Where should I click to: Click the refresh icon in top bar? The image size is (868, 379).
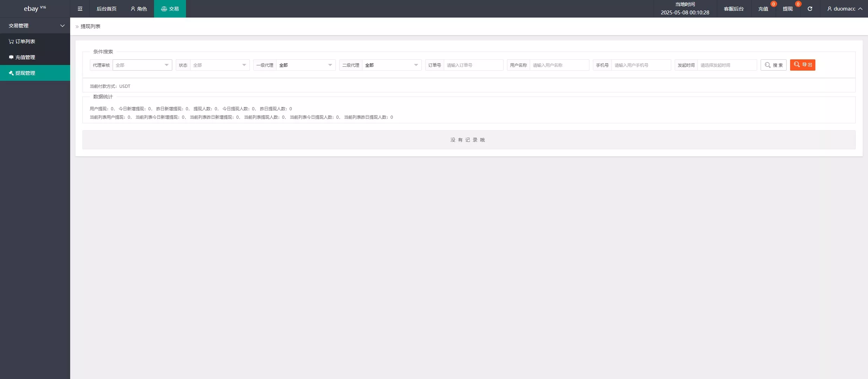(810, 9)
